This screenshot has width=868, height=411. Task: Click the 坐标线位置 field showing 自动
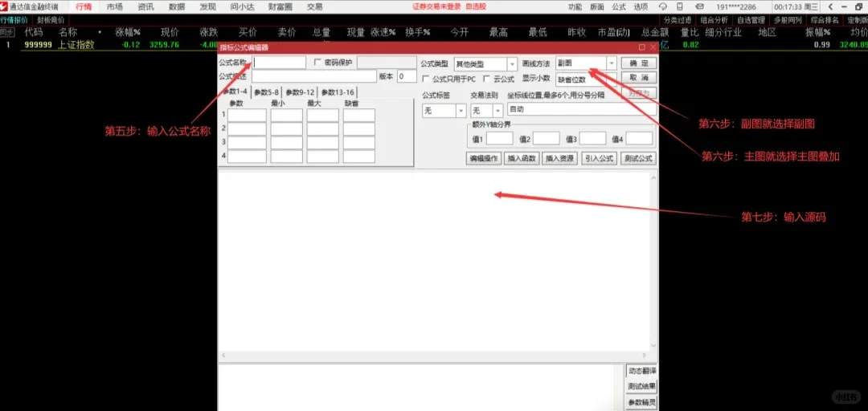(582, 109)
